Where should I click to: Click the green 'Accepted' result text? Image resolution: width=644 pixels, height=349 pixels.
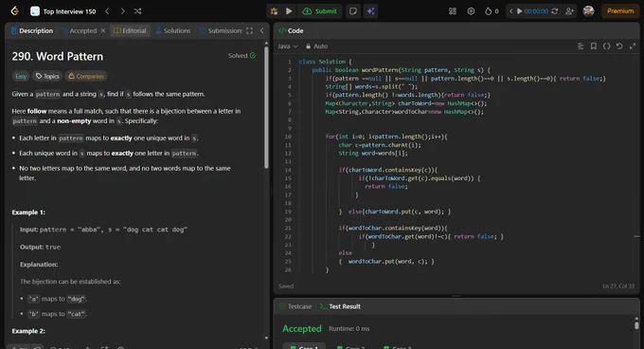point(302,328)
